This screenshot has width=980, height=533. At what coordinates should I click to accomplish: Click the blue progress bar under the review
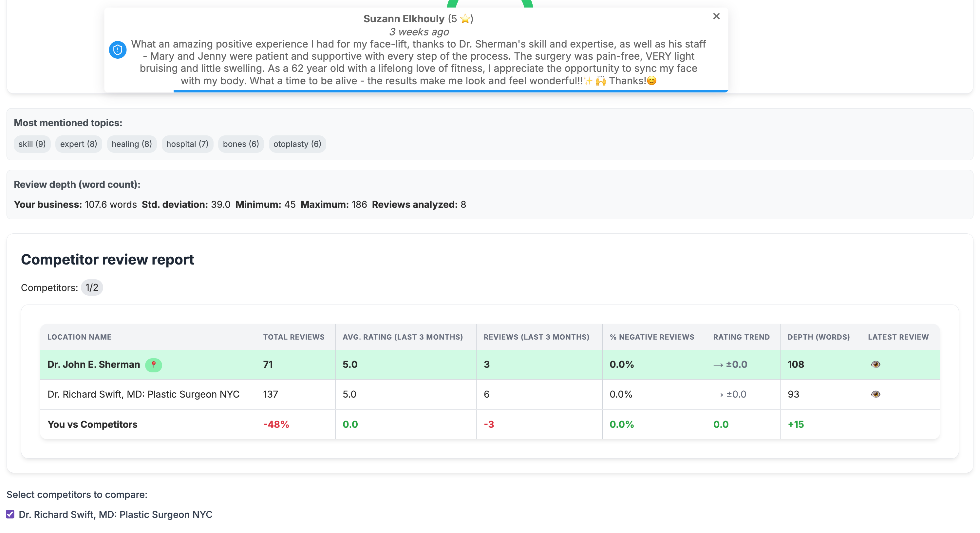click(450, 91)
